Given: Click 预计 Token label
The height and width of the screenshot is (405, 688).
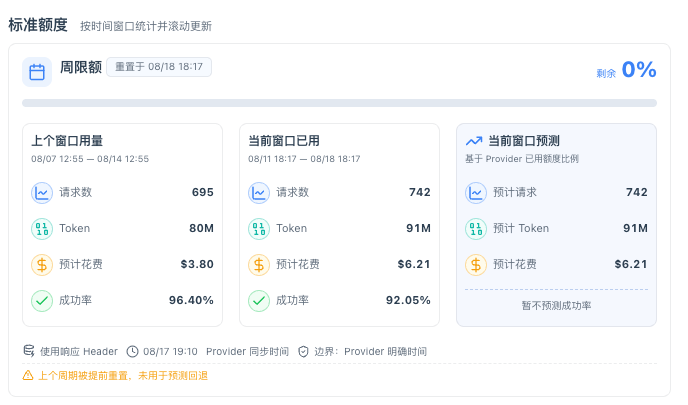Looking at the screenshot, I should click(521, 228).
